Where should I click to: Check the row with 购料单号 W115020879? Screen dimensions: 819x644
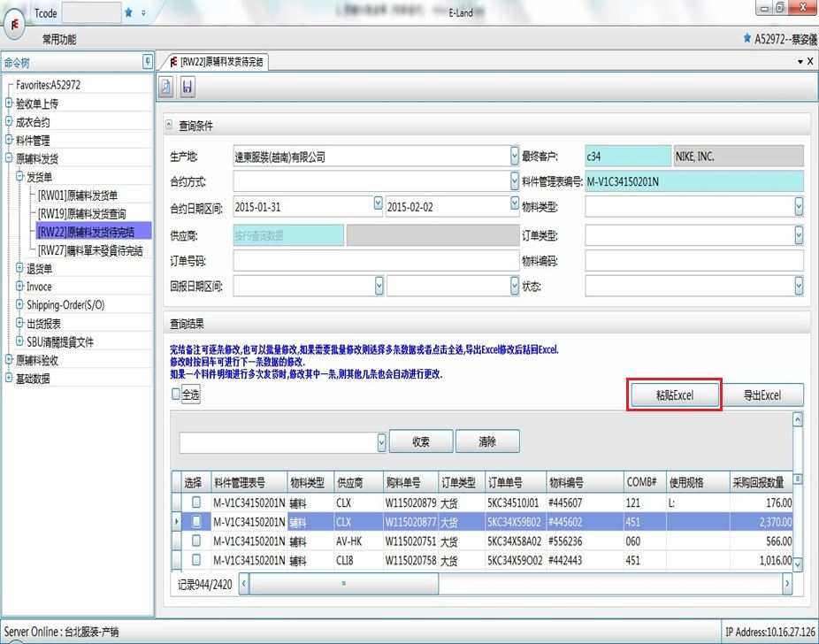[197, 502]
